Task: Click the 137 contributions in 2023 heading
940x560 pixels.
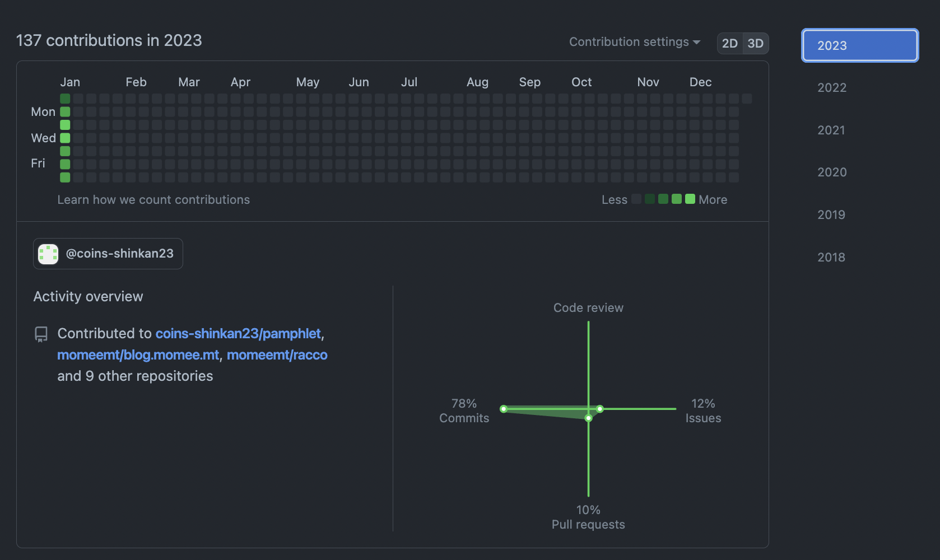Action: click(109, 40)
